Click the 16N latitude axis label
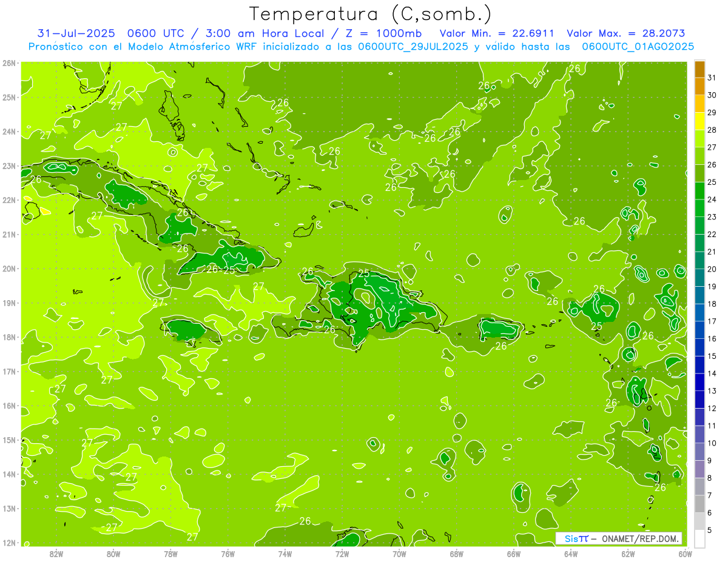This screenshot has width=728, height=562. [x=8, y=406]
